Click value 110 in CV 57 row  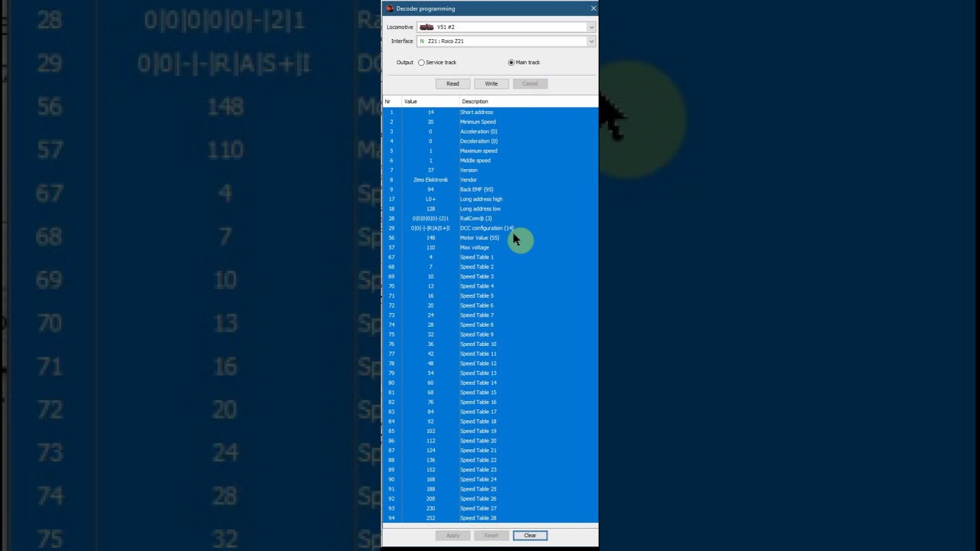point(430,248)
